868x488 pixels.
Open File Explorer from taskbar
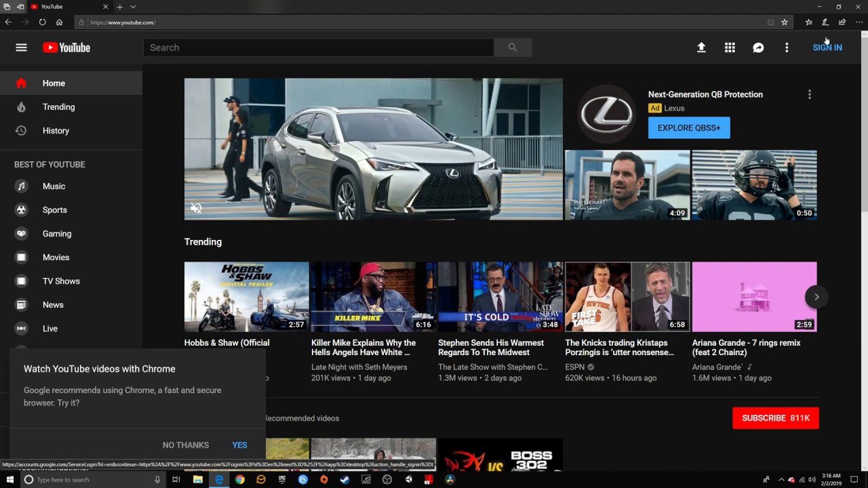[198, 479]
